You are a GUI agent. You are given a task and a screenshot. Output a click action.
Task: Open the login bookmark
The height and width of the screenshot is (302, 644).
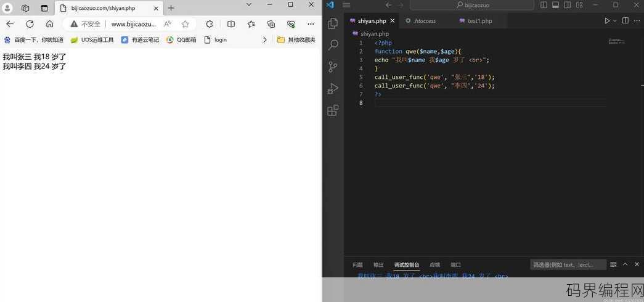(x=216, y=40)
